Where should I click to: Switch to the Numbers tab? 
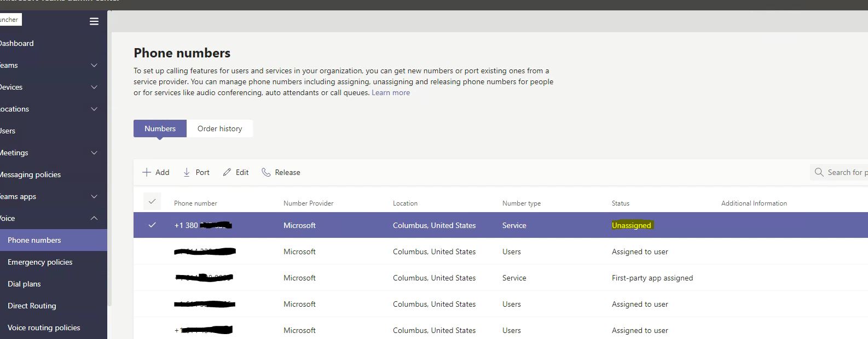point(160,128)
